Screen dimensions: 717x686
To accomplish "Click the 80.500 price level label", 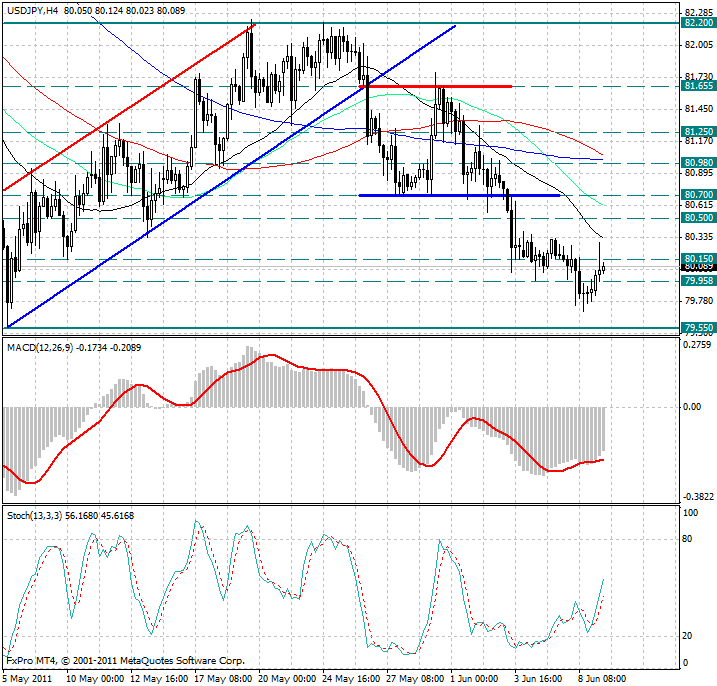I will point(697,217).
